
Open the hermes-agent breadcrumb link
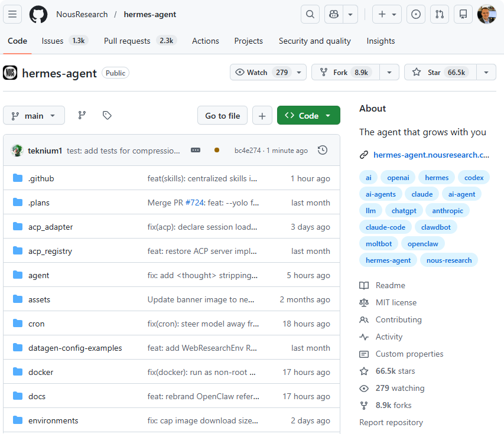pyautogui.click(x=150, y=14)
